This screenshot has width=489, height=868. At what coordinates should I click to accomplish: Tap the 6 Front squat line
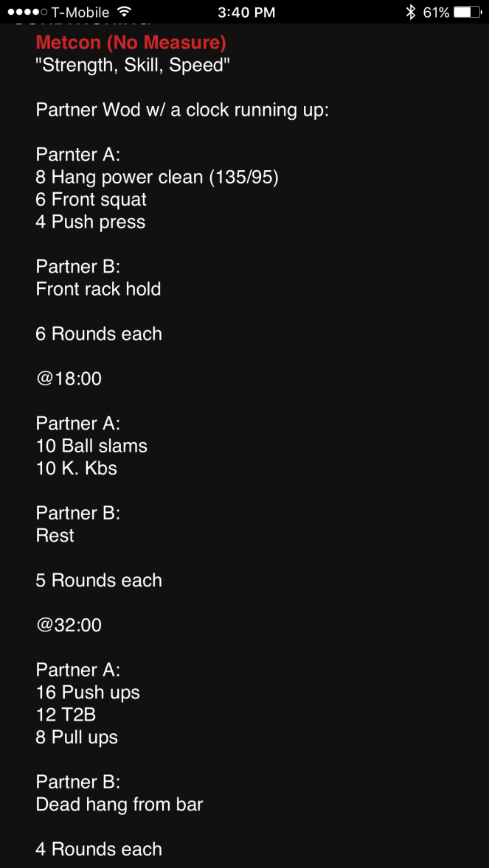(91, 200)
